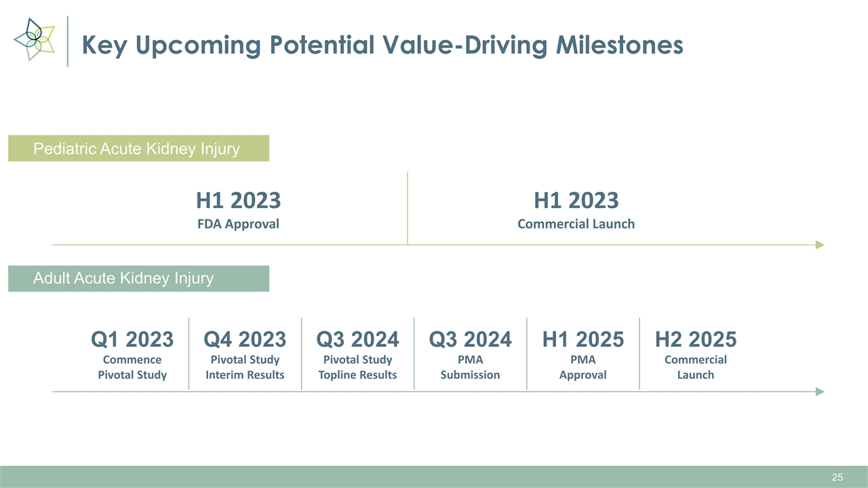Select the 'H2 2025' milestone date
This screenshot has height=488, width=868.
(696, 338)
